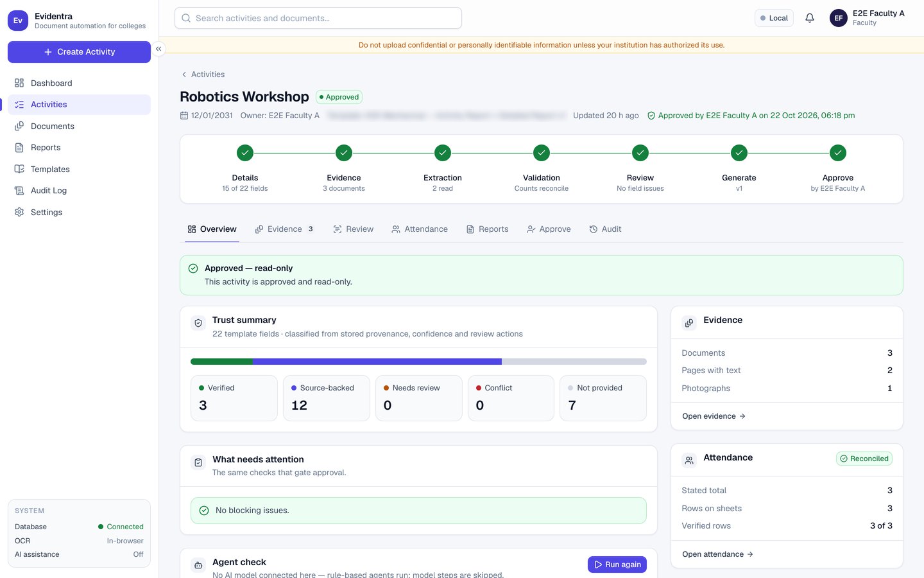Go back via Activities breadcrumb

[203, 74]
